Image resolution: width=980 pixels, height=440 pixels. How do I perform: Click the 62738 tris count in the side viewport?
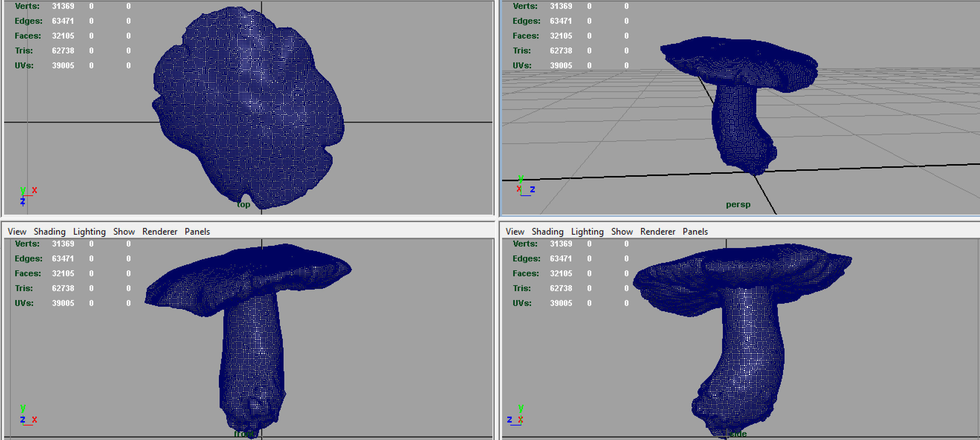pos(561,288)
